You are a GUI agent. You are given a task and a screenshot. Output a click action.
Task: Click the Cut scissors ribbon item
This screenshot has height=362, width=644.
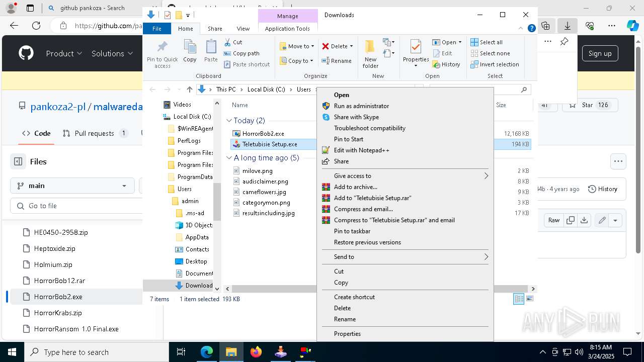pyautogui.click(x=233, y=42)
